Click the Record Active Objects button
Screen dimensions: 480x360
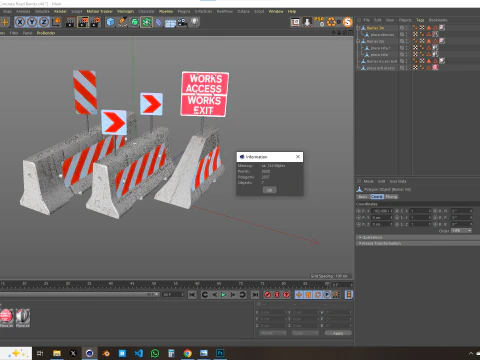(267, 295)
